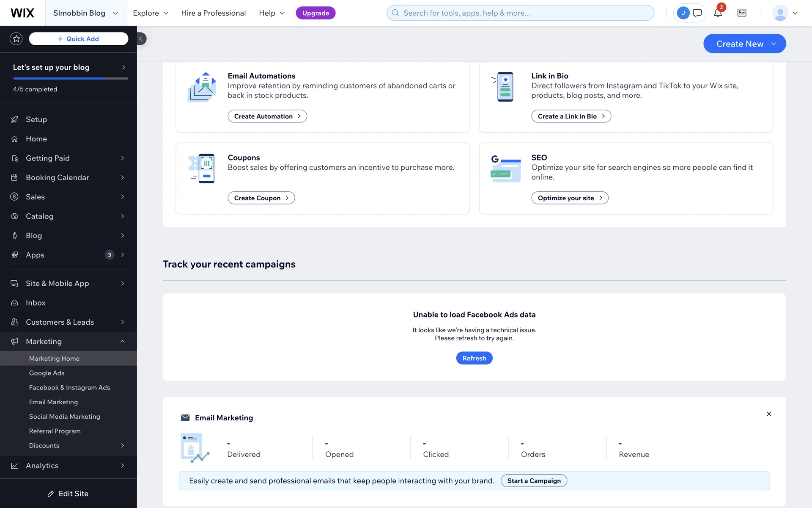Close the Email Marketing panel

[x=769, y=414]
